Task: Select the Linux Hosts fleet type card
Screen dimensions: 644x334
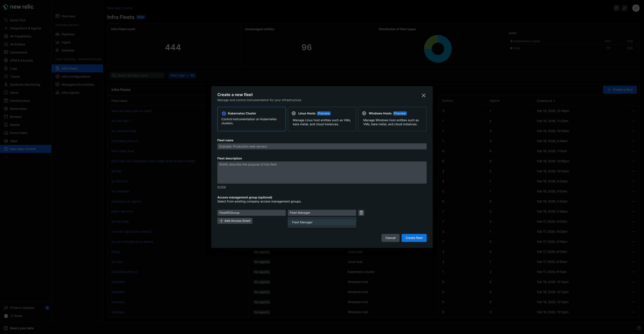Action: point(322,119)
